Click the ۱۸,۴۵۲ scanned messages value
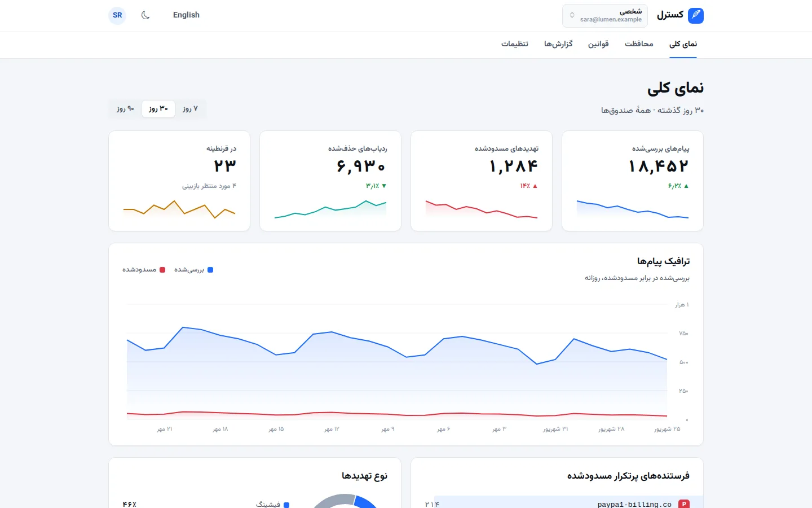 pos(659,166)
